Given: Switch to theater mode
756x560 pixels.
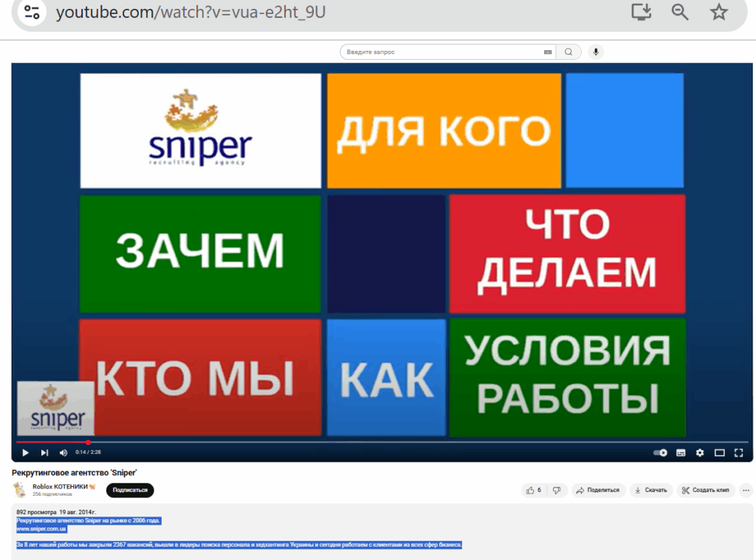Looking at the screenshot, I should coord(719,452).
